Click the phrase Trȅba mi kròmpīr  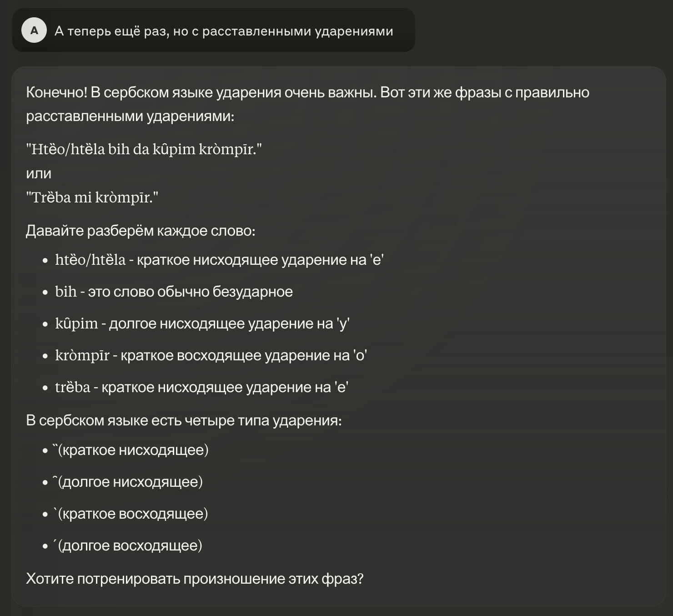coord(92,197)
